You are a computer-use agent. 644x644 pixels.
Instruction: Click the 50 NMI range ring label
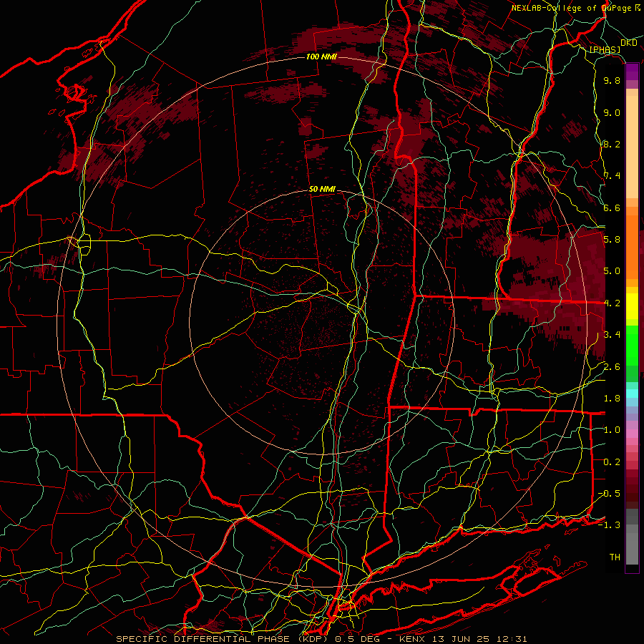(x=322, y=190)
